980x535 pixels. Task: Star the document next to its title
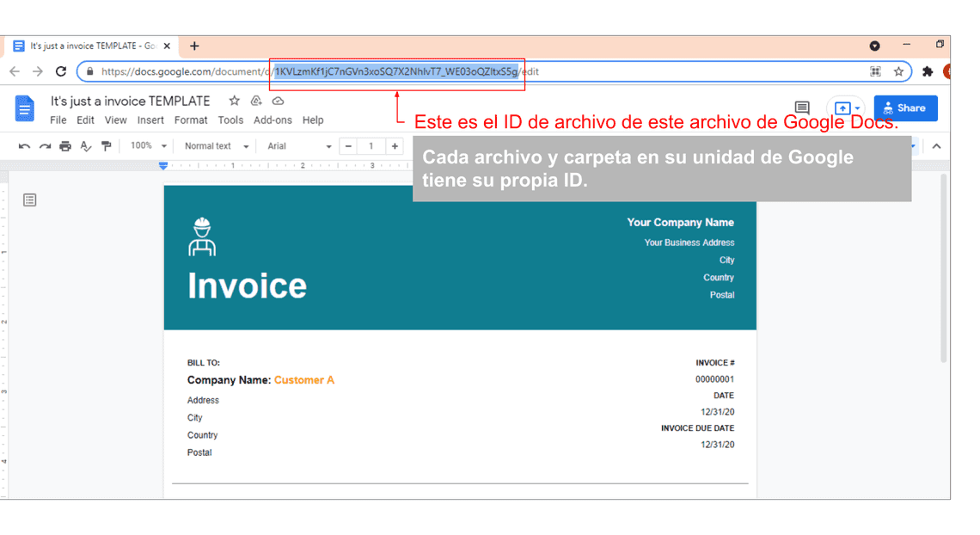pos(234,101)
